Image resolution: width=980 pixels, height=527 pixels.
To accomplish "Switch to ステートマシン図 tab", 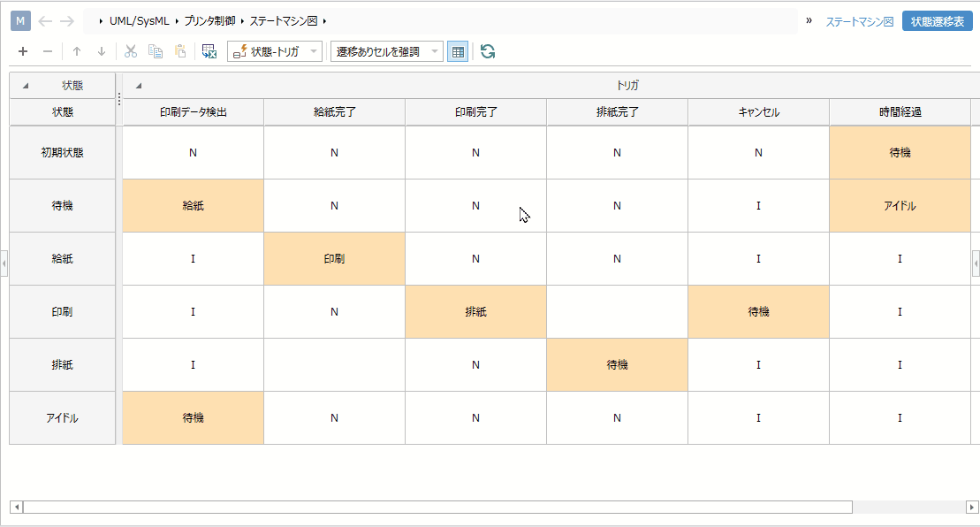I will point(860,21).
